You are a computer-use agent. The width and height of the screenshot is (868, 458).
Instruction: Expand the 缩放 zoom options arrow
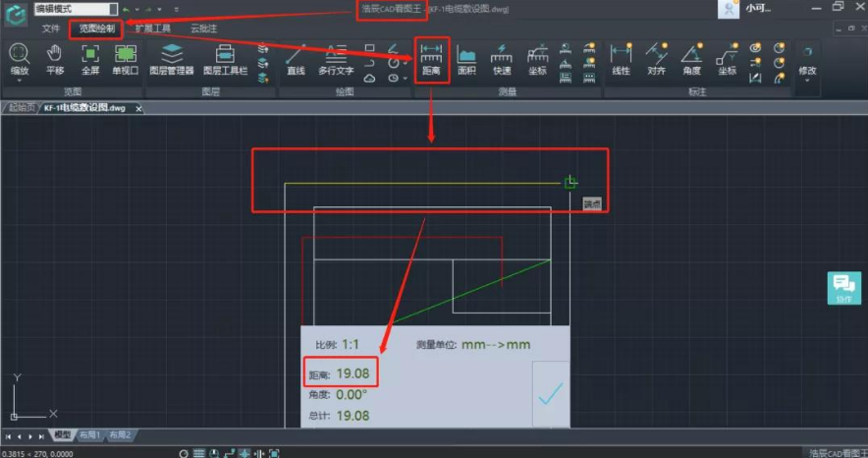coord(20,81)
